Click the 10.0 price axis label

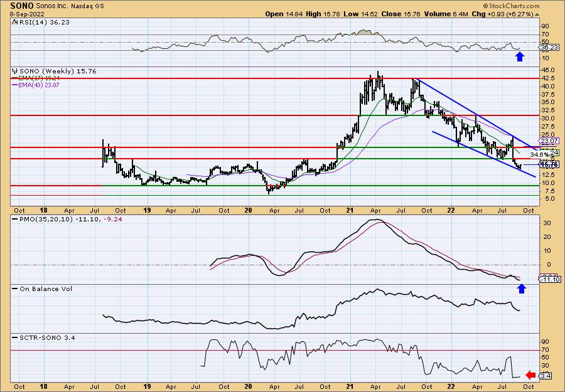click(548, 183)
